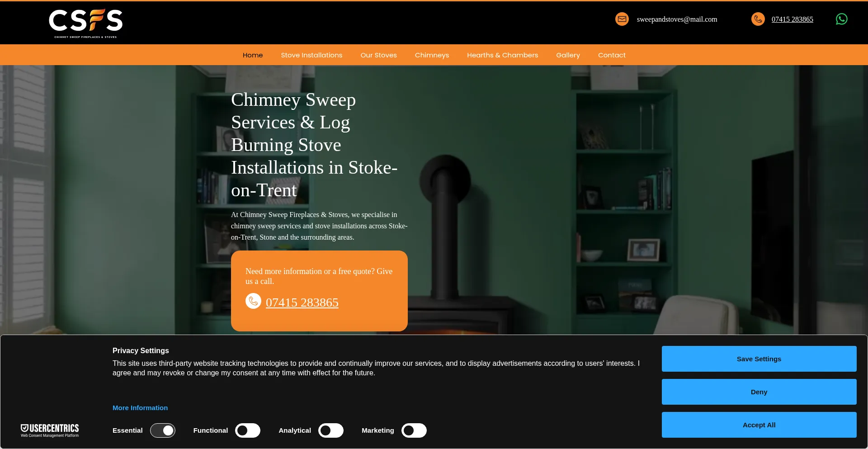Click the orange phone icon in the header

click(x=758, y=19)
